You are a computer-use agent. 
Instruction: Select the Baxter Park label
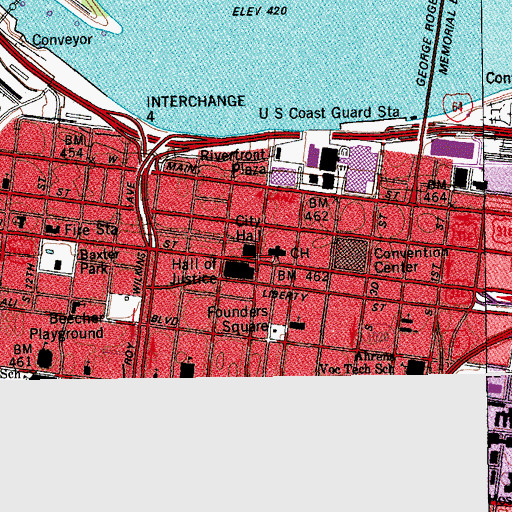99,262
